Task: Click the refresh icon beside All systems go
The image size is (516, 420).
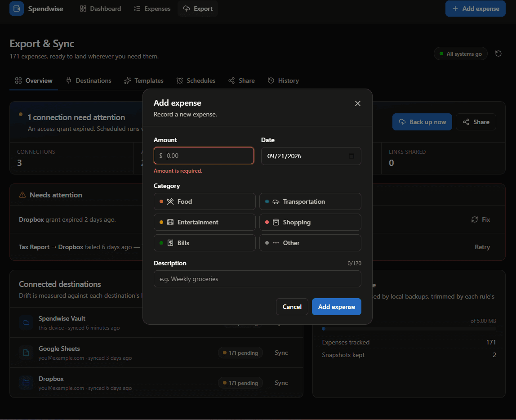Action: pos(498,54)
